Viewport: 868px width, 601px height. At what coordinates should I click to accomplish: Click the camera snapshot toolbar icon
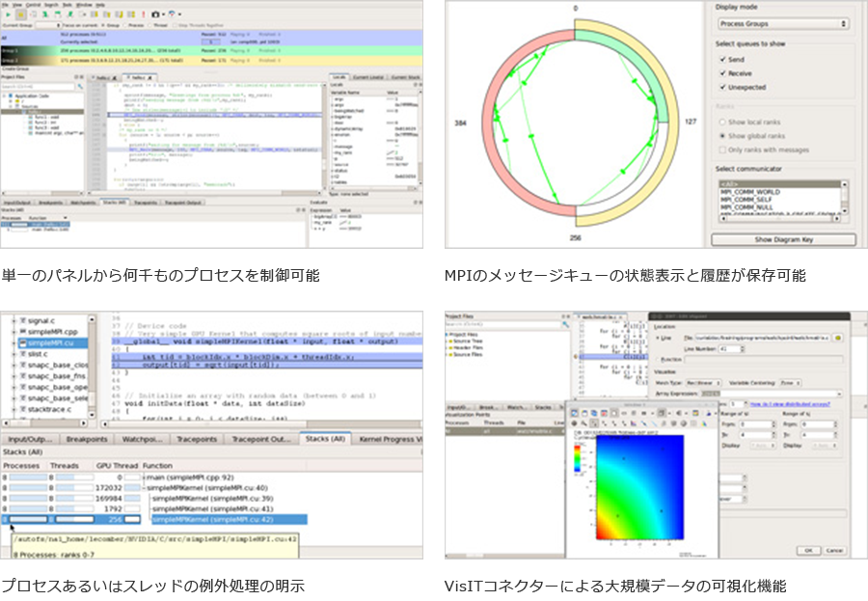[155, 14]
